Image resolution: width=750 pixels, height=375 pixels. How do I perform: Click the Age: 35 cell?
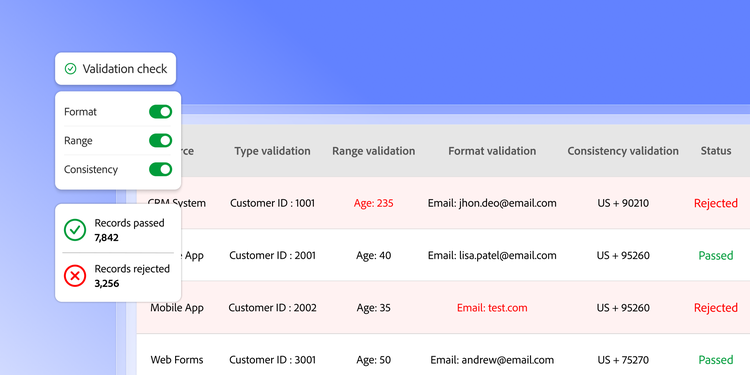374,308
